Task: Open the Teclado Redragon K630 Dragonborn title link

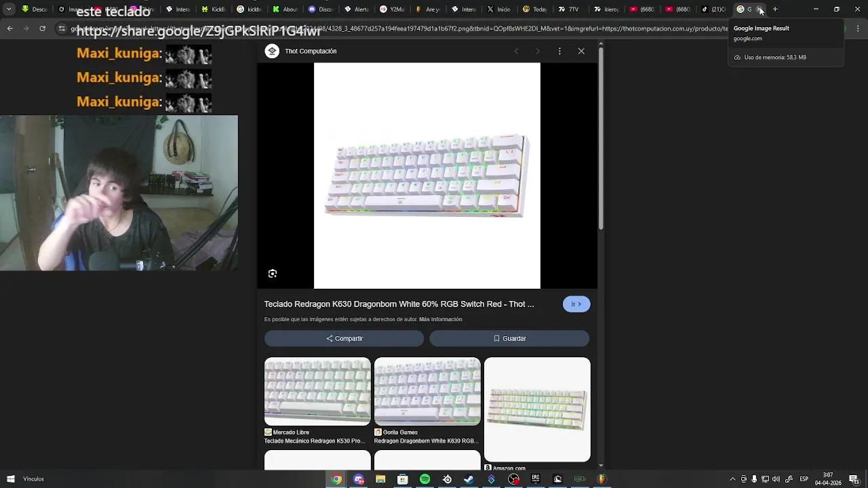Action: 399,304
